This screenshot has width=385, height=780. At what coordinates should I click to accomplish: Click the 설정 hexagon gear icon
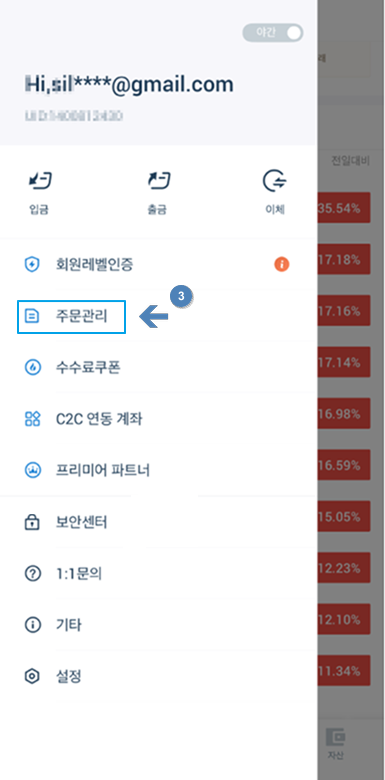click(32, 677)
